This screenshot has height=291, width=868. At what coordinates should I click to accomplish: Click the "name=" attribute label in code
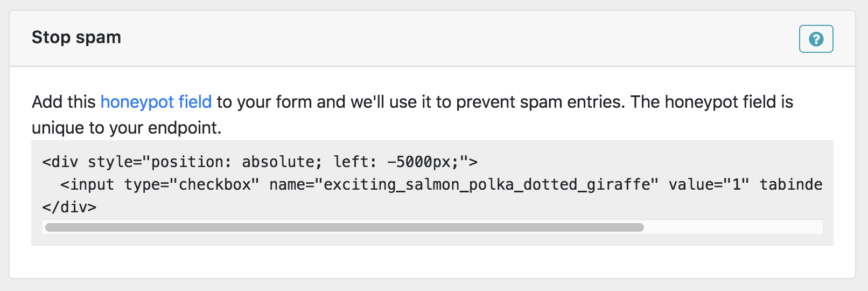[x=292, y=184]
